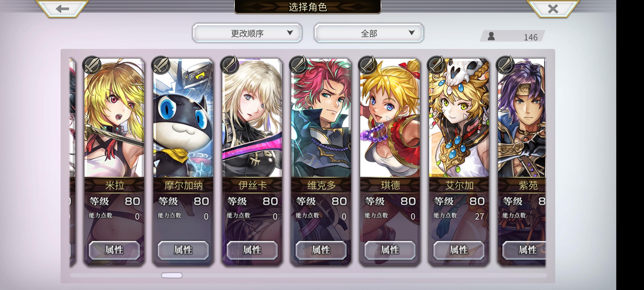
Task: Open the 全部 filter dropdown
Action: (369, 33)
